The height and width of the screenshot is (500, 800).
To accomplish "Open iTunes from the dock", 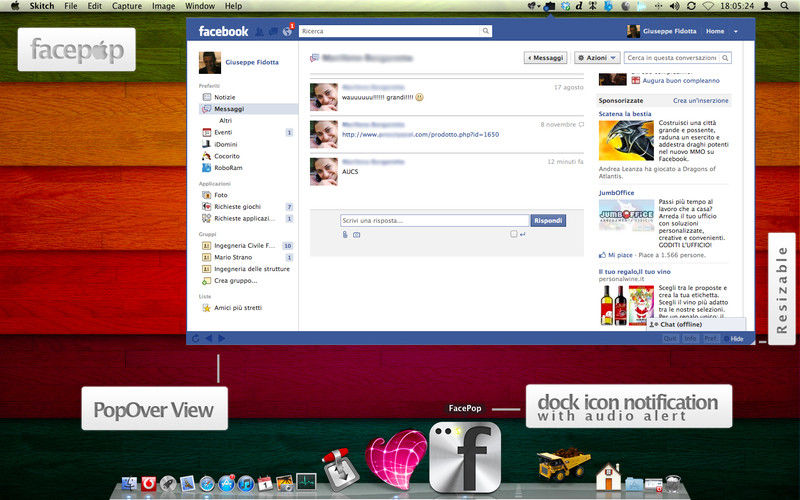I will click(245, 483).
